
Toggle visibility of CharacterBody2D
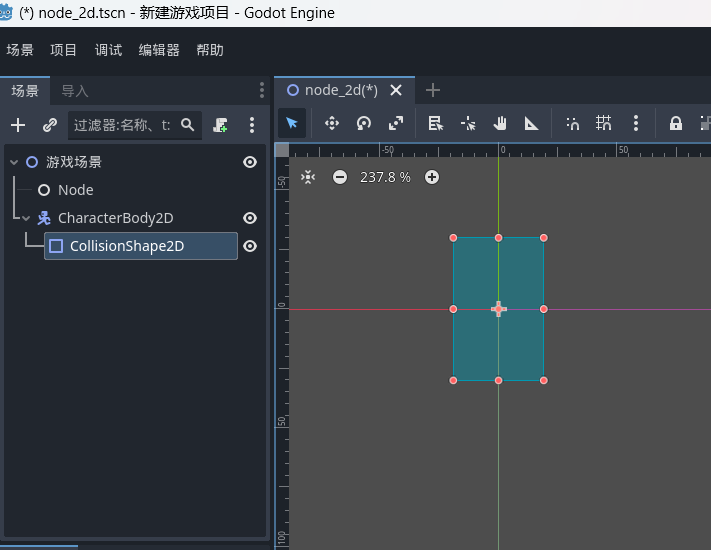[250, 218]
